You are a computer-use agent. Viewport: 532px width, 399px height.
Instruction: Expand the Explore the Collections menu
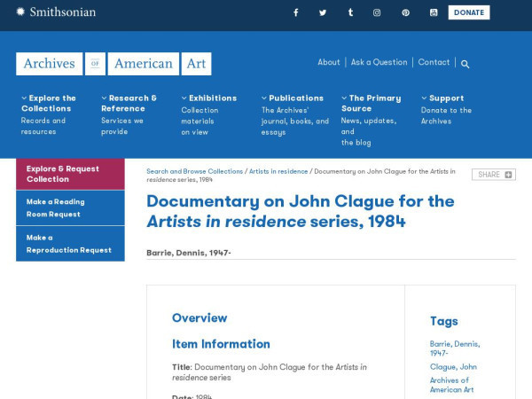point(49,103)
